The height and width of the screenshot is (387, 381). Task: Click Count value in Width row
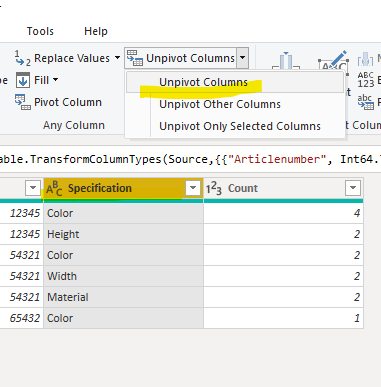tap(283, 276)
